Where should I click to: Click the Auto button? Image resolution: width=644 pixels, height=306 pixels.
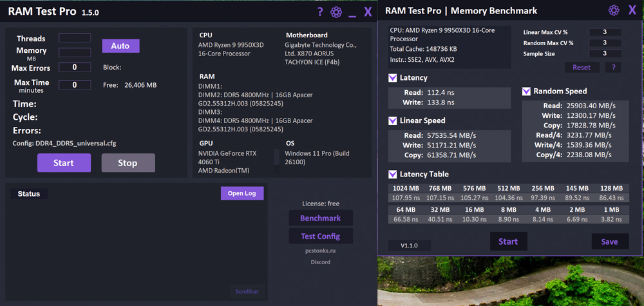[121, 46]
